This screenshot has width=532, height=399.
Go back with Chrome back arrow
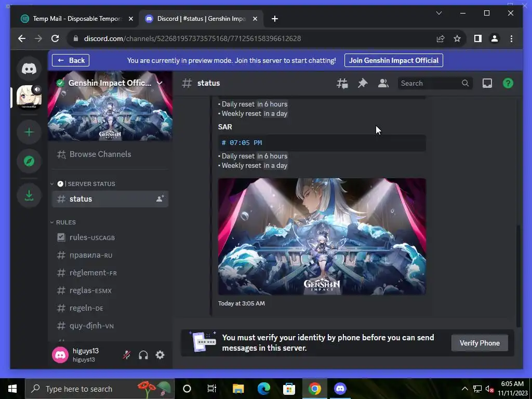[22, 38]
